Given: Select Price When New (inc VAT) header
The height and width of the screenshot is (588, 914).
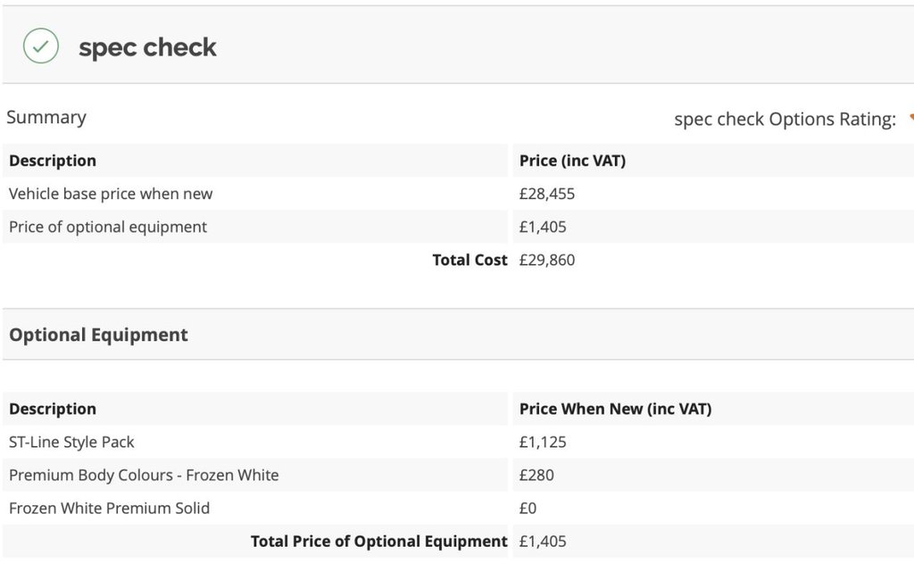Looking at the screenshot, I should (615, 409).
